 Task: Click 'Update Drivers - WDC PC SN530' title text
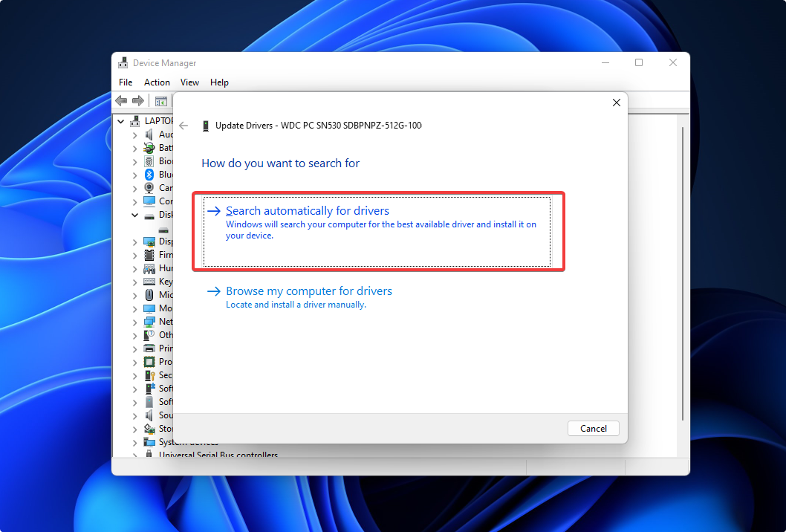click(318, 126)
